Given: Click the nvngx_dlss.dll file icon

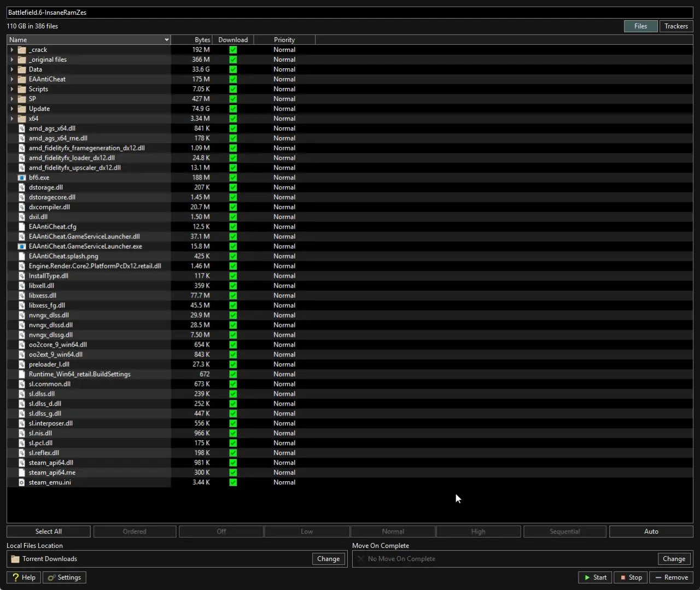Looking at the screenshot, I should coord(22,316).
